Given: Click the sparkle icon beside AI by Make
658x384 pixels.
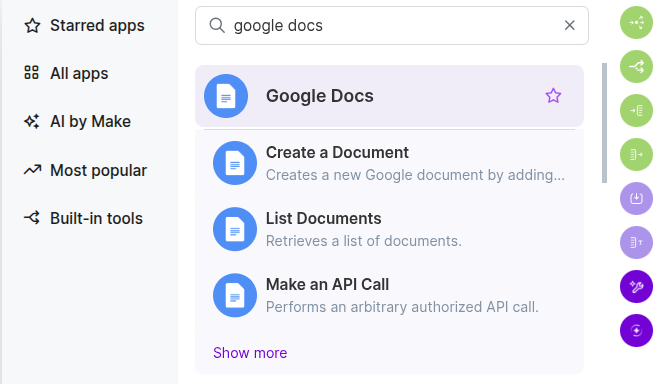Looking at the screenshot, I should point(32,121).
